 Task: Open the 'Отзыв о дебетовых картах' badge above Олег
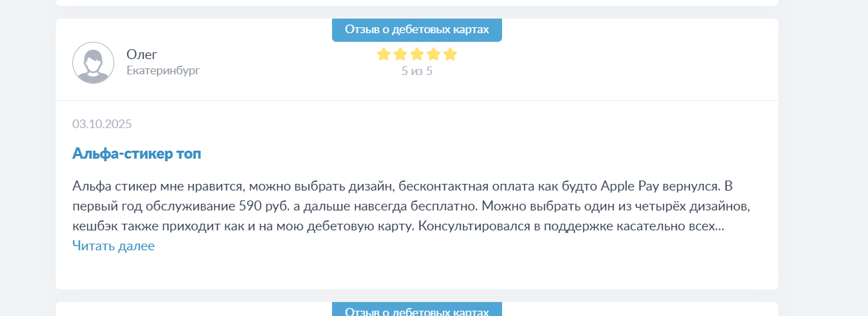click(x=416, y=30)
